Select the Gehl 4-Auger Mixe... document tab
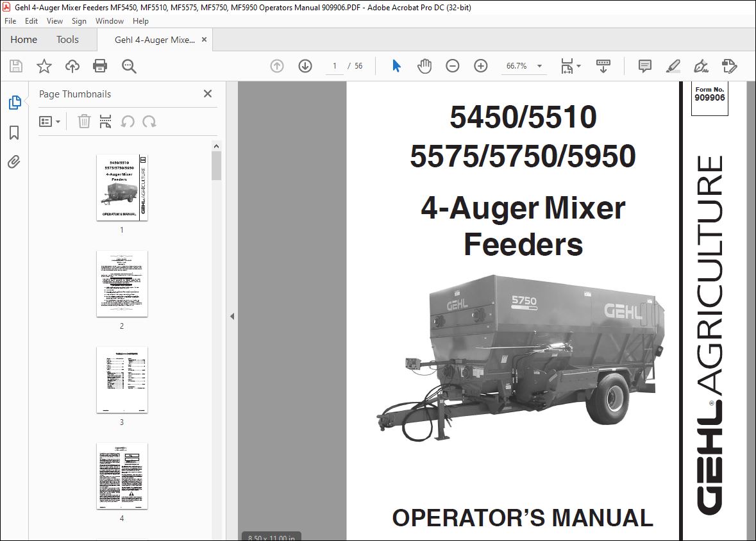The width and height of the screenshot is (756, 541). (x=155, y=40)
